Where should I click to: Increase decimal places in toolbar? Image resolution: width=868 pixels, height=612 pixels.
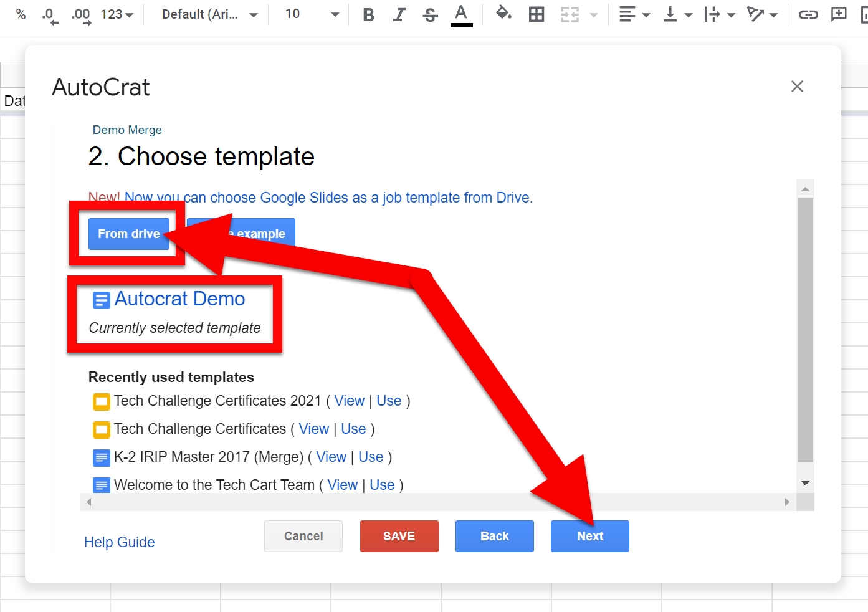(81, 15)
